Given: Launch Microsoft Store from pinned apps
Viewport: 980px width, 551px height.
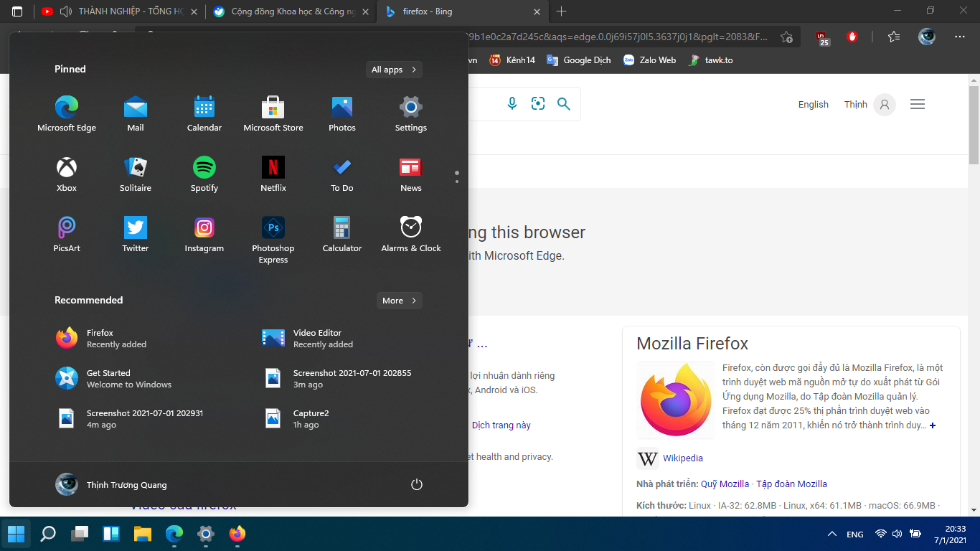Looking at the screenshot, I should click(273, 114).
